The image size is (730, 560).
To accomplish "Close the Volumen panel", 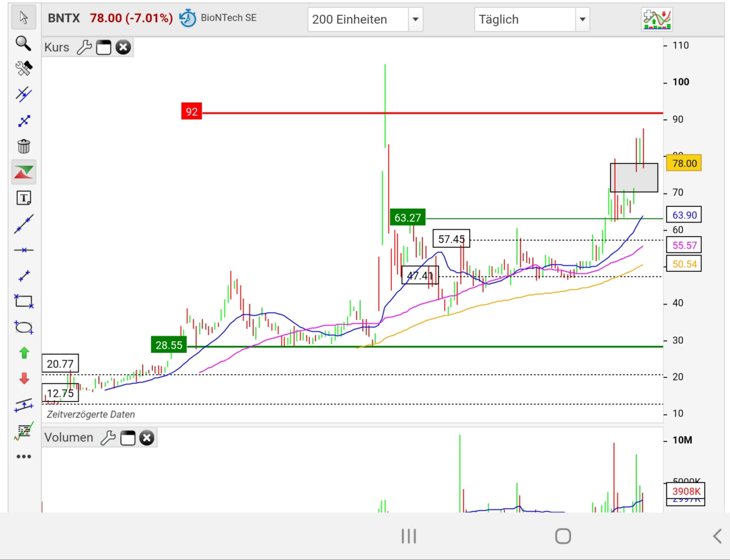I will (x=147, y=438).
